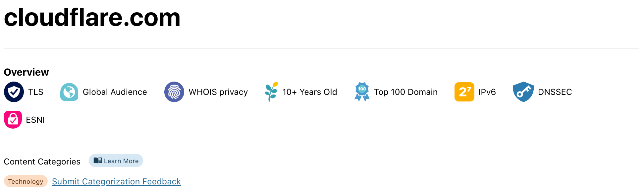
Task: Click the Content Categories label
Action: 42,162
